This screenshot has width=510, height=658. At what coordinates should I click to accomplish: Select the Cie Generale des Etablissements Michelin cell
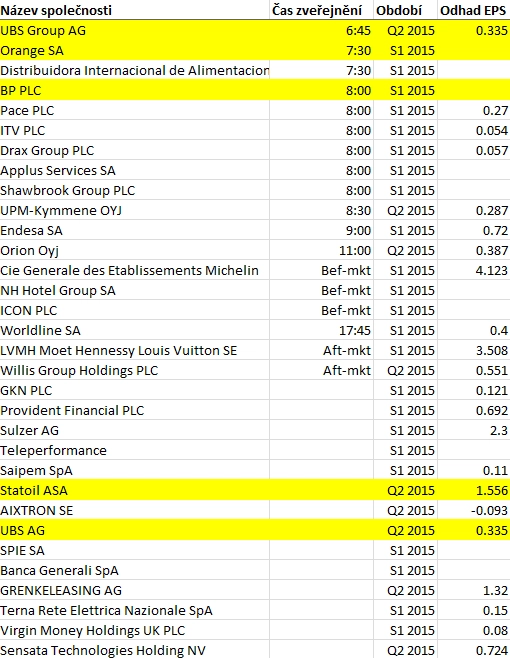[x=134, y=271]
